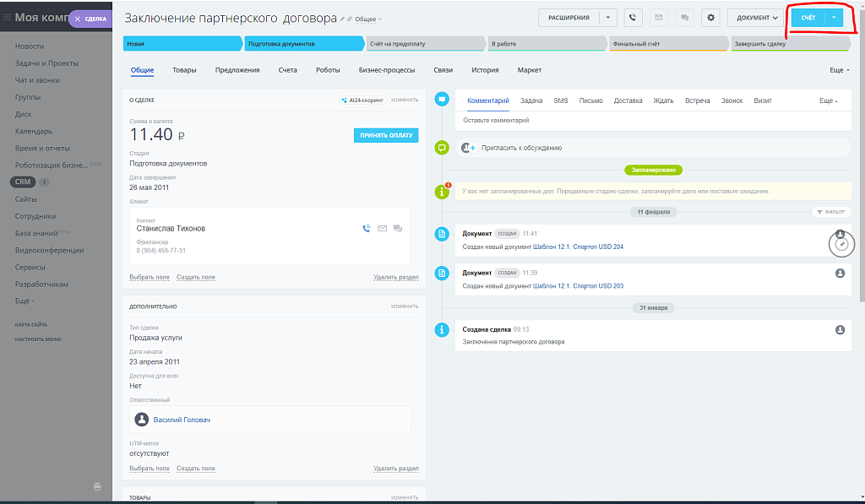Switch to the Товары tab
The height and width of the screenshot is (504, 865).
(x=184, y=70)
